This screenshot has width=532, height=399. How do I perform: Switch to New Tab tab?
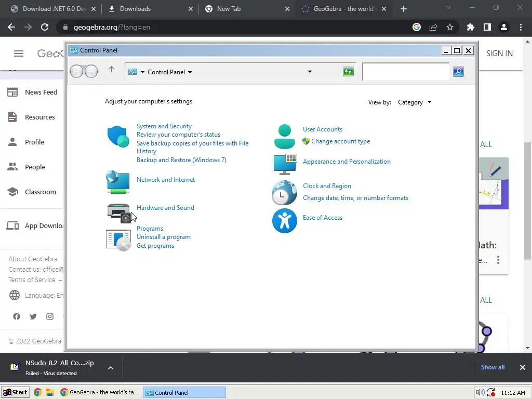[247, 9]
